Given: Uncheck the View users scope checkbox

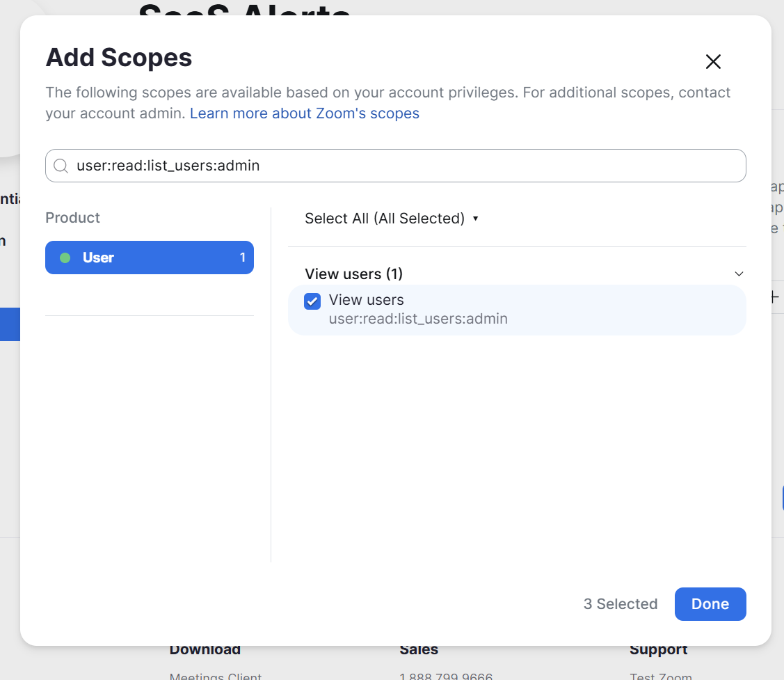Looking at the screenshot, I should pos(312,301).
